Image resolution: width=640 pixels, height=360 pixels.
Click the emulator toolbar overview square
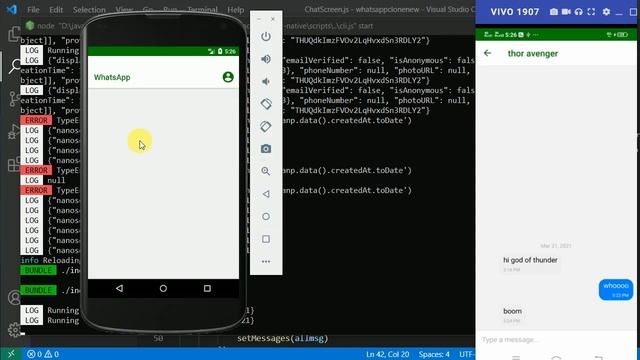tap(266, 239)
